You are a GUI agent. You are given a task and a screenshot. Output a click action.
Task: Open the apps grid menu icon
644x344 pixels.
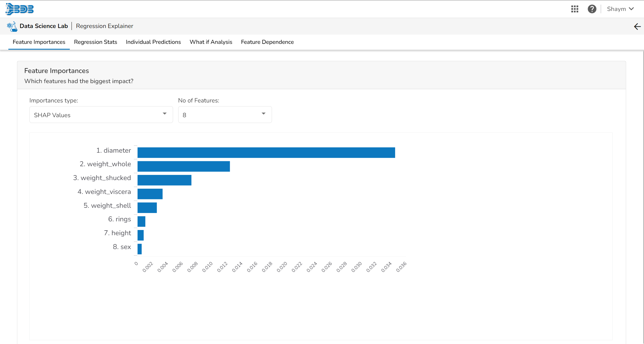(x=574, y=9)
